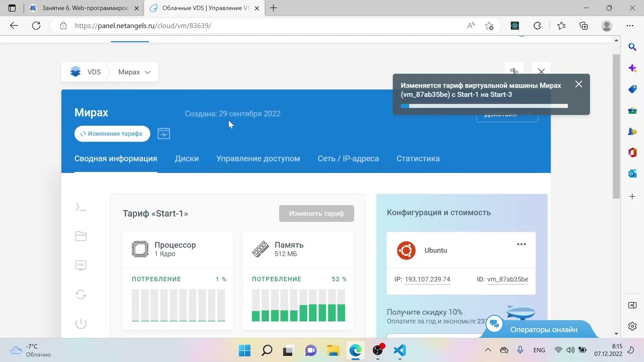This screenshot has width=644, height=362.
Task: Open Управление доступом tab
Action: tap(258, 158)
